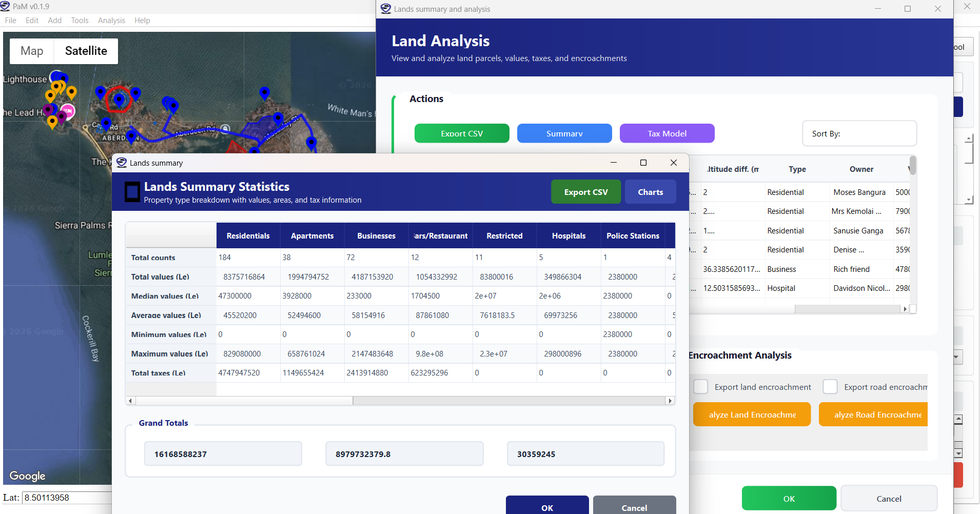980x514 pixels.
Task: Switch map view to Map
Action: (32, 51)
